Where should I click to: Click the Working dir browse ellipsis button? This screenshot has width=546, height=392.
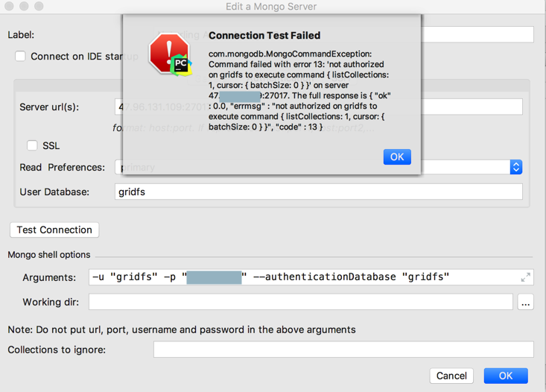click(x=526, y=303)
